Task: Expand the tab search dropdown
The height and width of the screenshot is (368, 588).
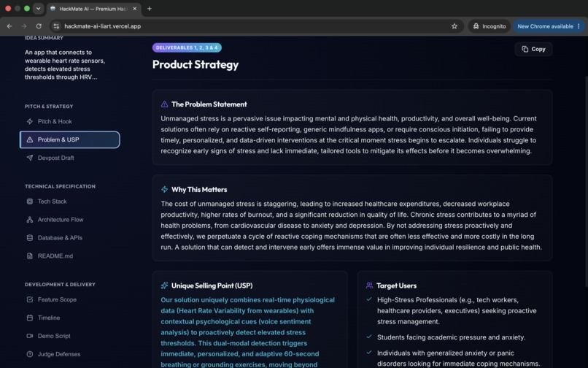Action: (38, 9)
